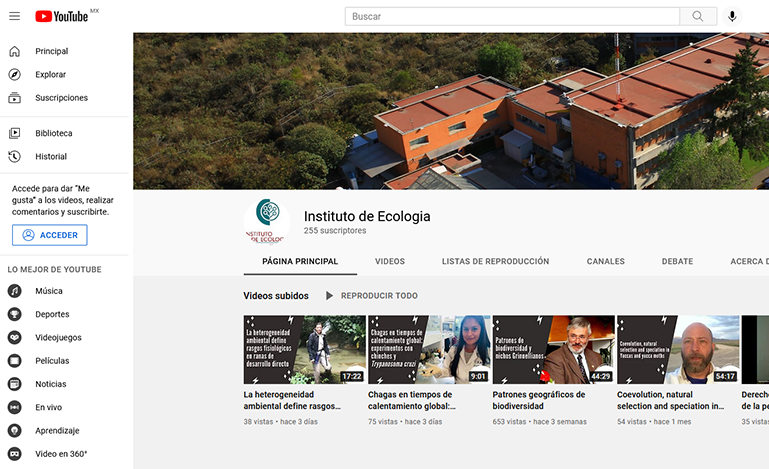Click the 44:29 duration badge
The width and height of the screenshot is (769, 469).
[601, 376]
